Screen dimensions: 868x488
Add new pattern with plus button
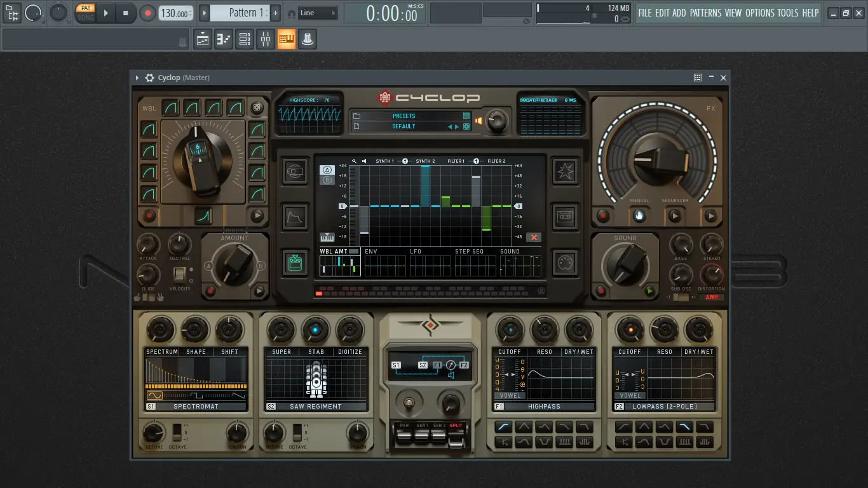tap(275, 13)
